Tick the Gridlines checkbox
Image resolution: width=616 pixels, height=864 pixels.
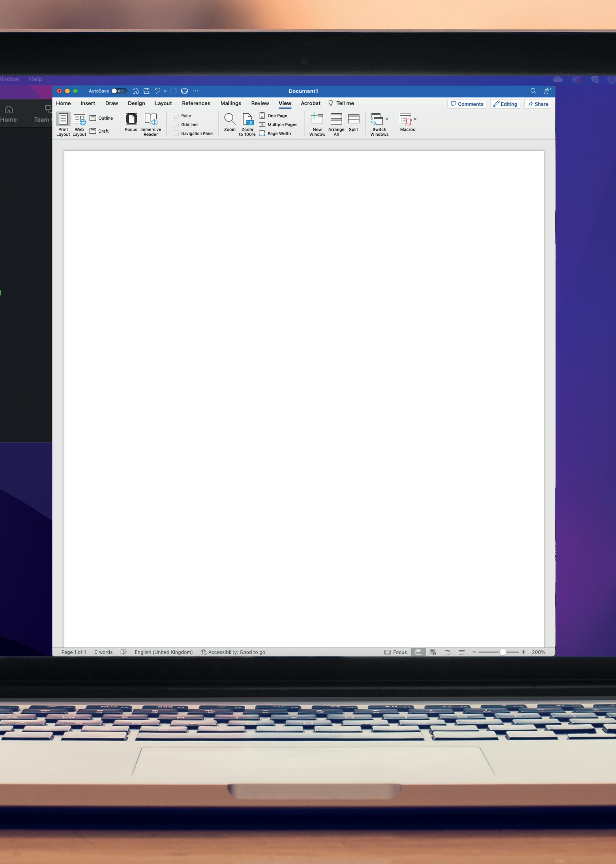[x=176, y=124]
